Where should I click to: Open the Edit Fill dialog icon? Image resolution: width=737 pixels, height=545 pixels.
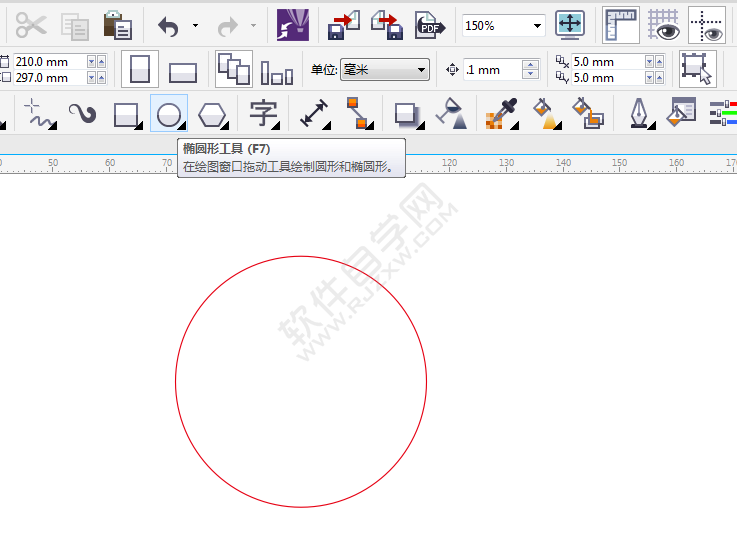tap(681, 112)
